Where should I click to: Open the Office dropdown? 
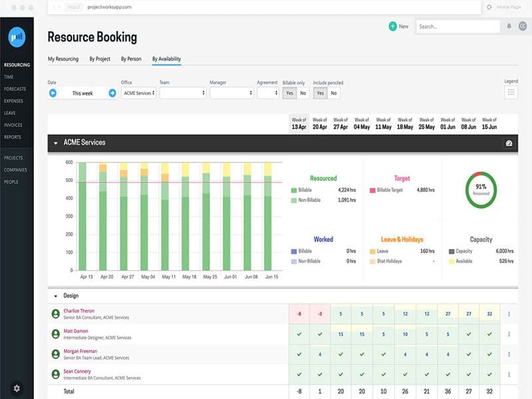[x=138, y=93]
